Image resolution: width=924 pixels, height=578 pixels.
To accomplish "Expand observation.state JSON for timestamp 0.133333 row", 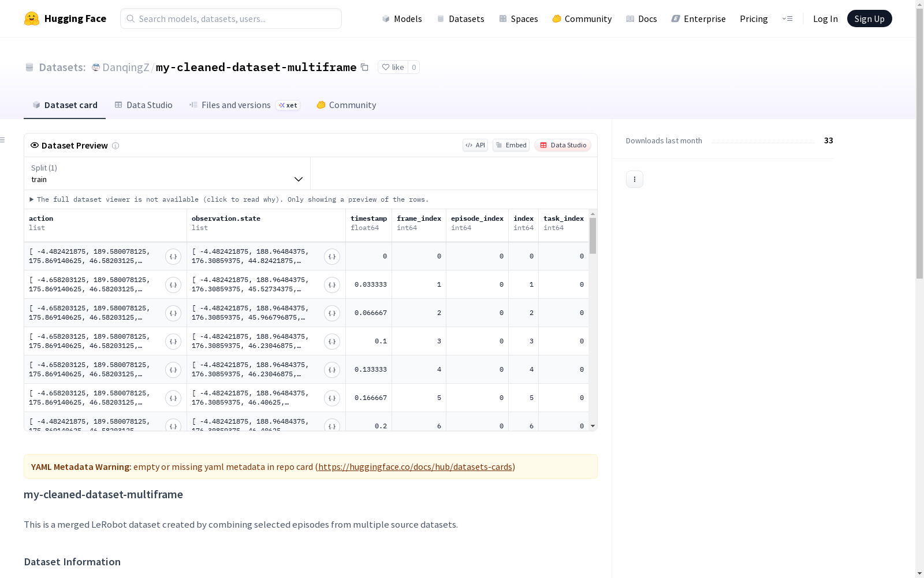I will (x=332, y=370).
